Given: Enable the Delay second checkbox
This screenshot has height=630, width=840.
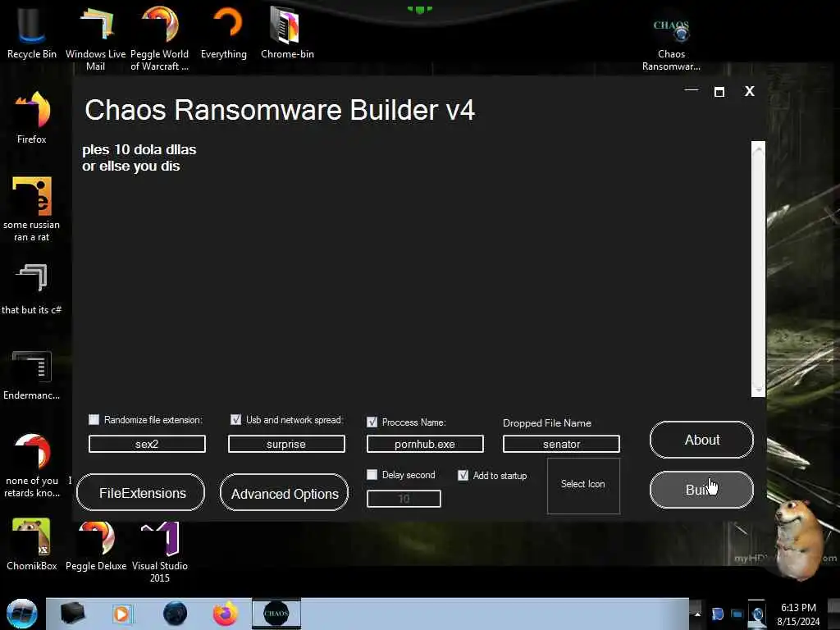Looking at the screenshot, I should click(x=372, y=475).
